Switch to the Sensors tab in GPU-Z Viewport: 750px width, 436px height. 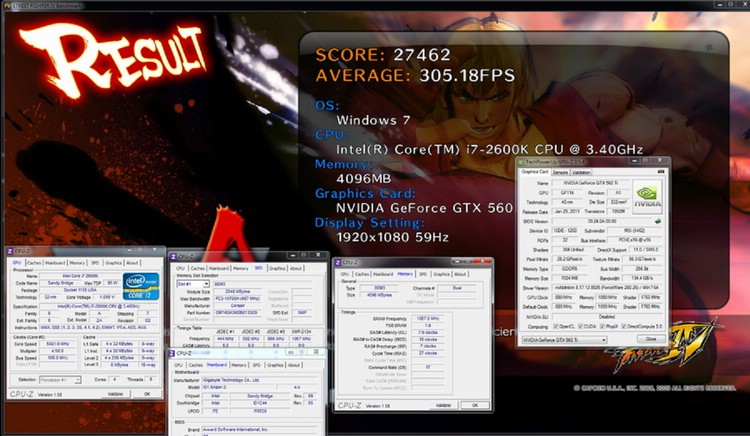click(x=560, y=172)
